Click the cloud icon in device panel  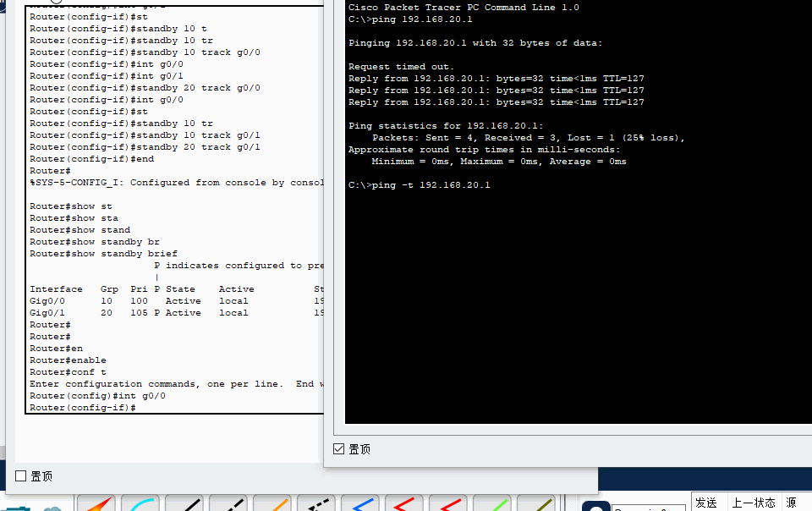[x=52, y=508]
